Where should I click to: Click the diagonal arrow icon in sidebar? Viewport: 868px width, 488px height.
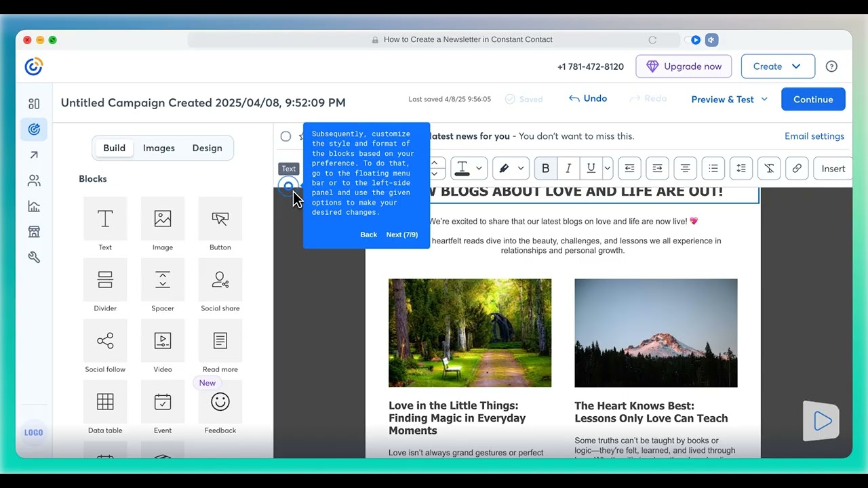(34, 155)
